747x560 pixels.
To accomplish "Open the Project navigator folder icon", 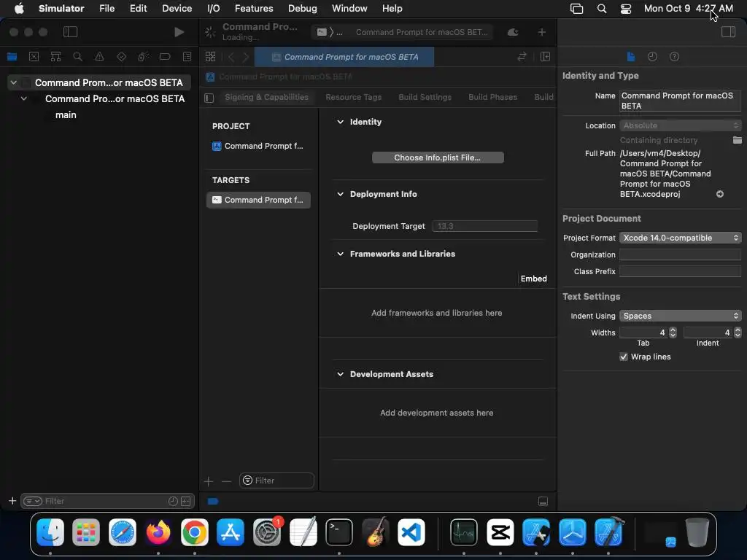I will [12, 57].
